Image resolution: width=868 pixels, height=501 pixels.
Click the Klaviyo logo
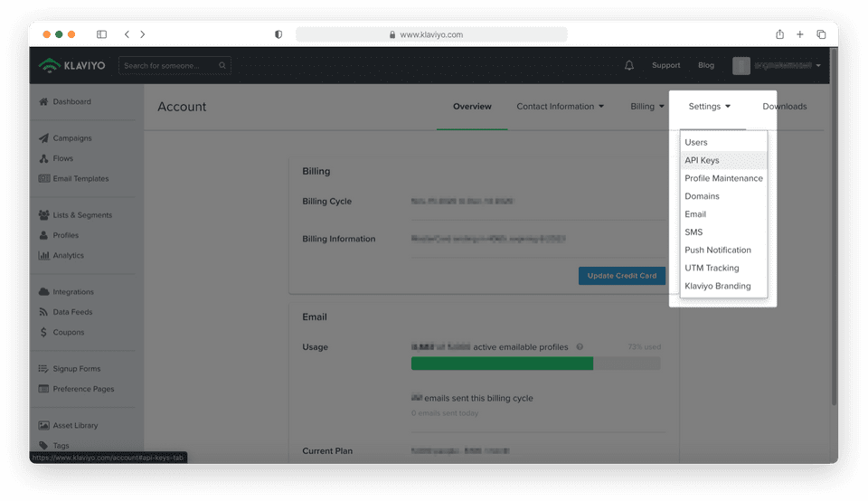click(72, 65)
